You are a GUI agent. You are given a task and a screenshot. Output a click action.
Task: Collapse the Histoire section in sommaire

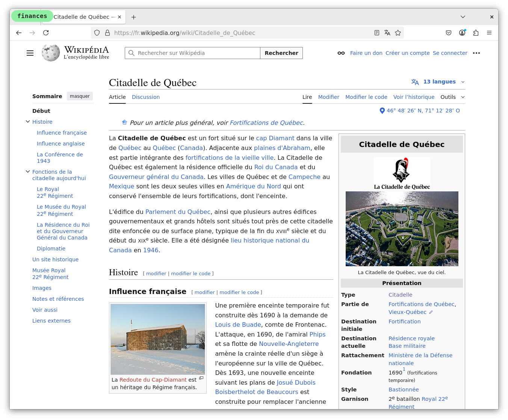click(28, 121)
